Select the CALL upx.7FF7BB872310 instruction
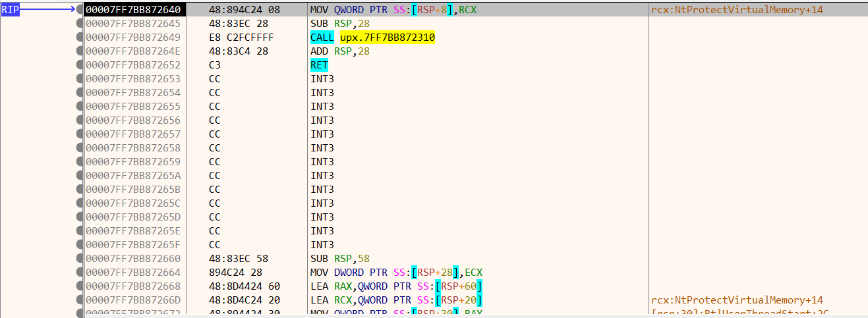 click(x=372, y=38)
